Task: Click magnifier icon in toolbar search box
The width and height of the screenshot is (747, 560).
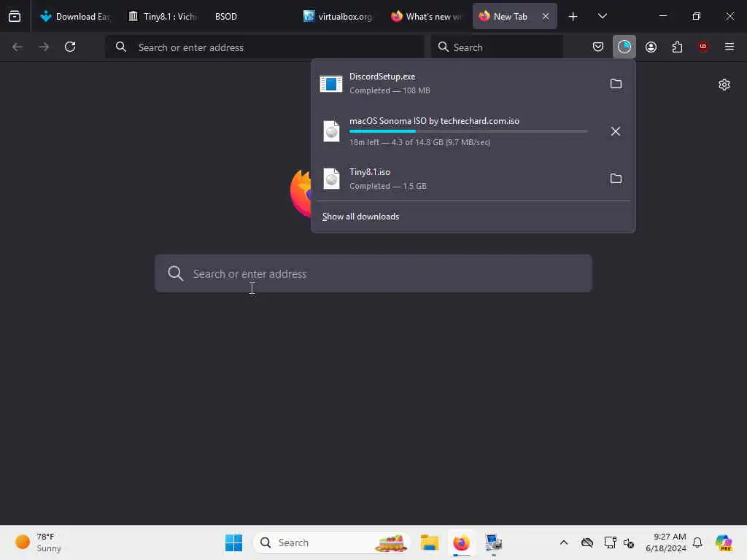Action: point(443,47)
